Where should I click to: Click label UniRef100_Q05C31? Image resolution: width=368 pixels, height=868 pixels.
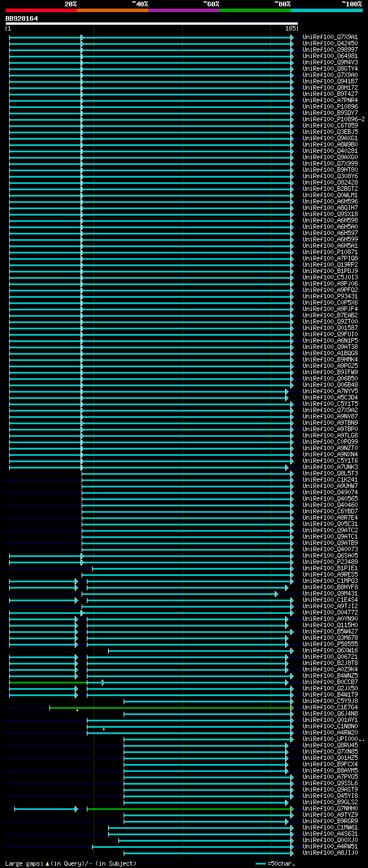pyautogui.click(x=330, y=524)
